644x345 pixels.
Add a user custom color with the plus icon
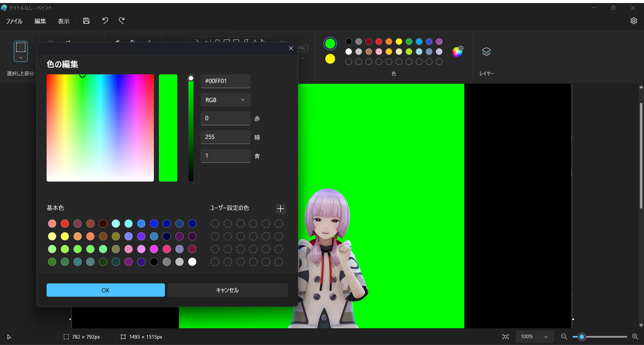281,209
